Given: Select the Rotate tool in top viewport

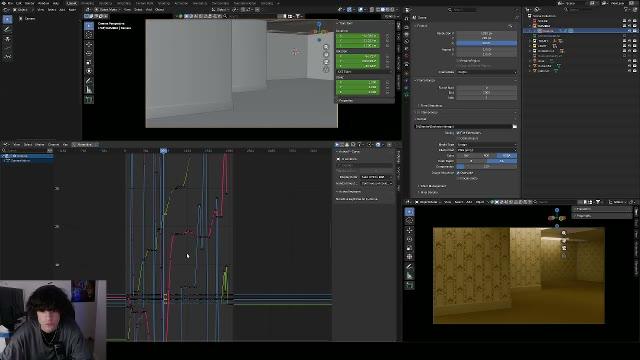Looking at the screenshot, I should click(89, 53).
